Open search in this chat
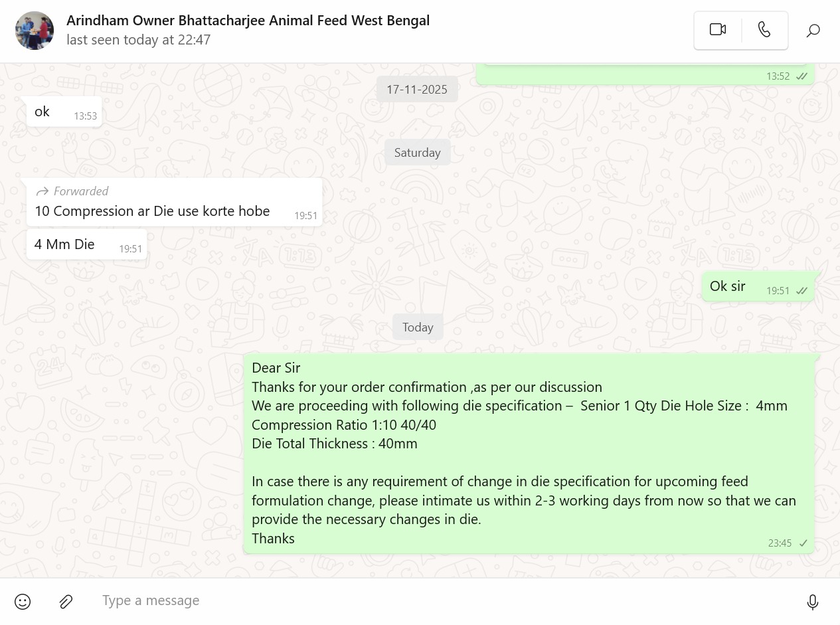This screenshot has width=840, height=625. 813,31
